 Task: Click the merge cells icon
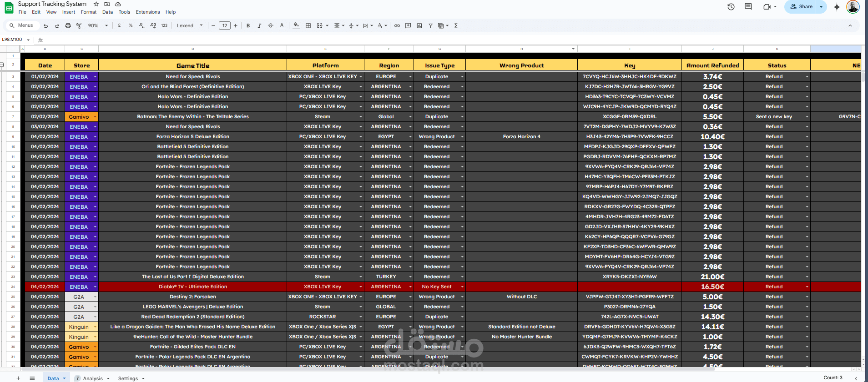tap(320, 25)
